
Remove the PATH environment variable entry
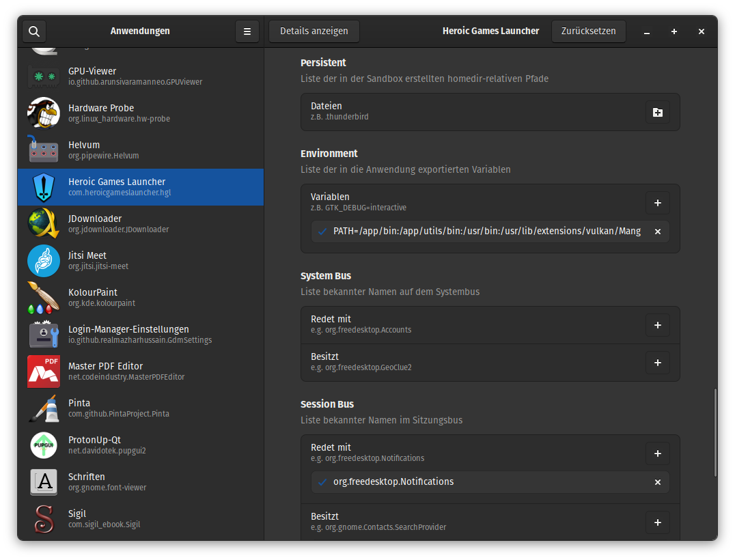click(x=658, y=232)
